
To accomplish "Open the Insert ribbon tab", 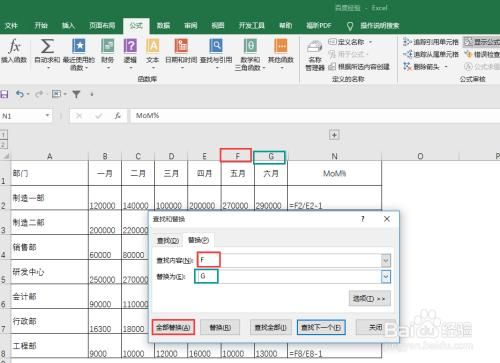I will coord(68,26).
